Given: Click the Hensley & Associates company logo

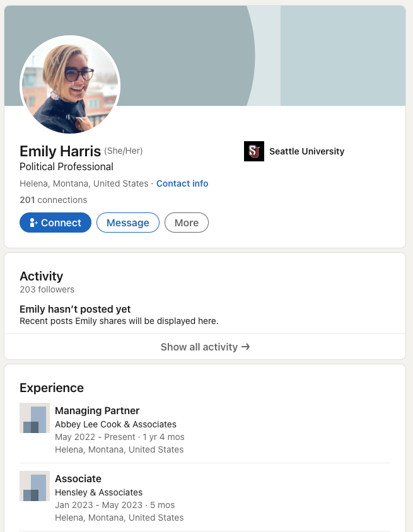Looking at the screenshot, I should coord(35,486).
